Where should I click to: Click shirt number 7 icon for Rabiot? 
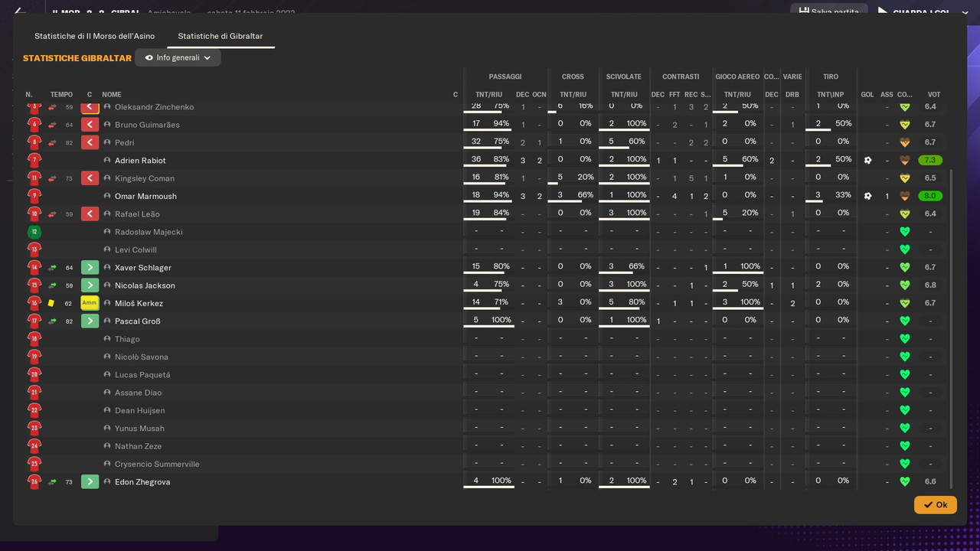[x=34, y=161]
